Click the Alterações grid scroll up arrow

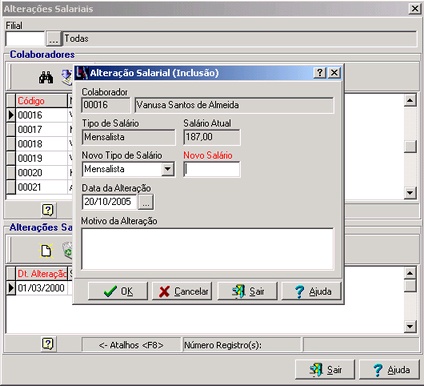tap(410, 273)
